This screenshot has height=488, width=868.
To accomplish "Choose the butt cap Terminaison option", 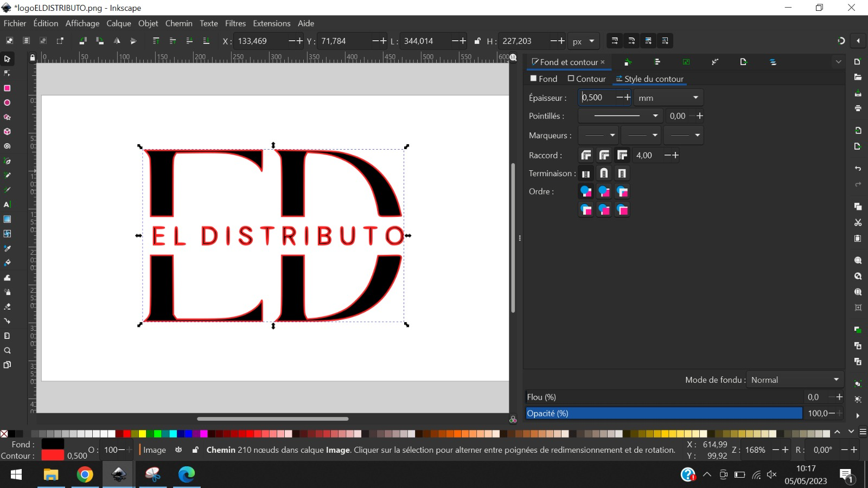I will click(x=586, y=174).
